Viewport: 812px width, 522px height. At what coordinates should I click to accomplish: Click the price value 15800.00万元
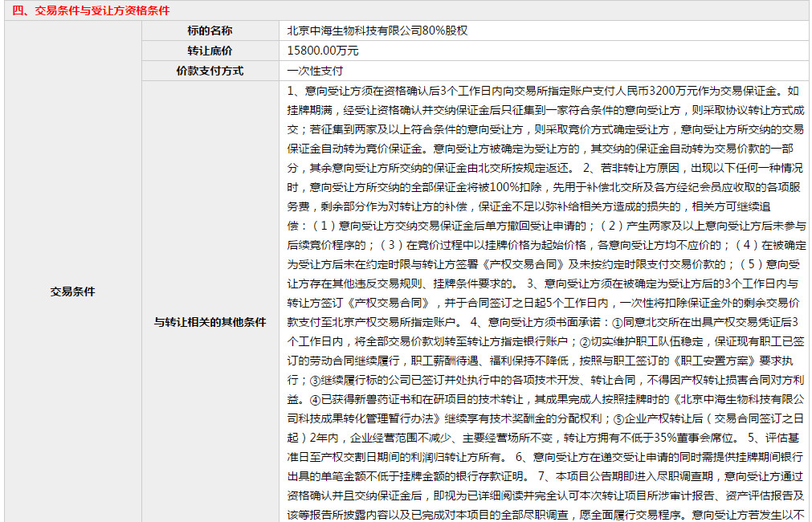pyautogui.click(x=323, y=51)
